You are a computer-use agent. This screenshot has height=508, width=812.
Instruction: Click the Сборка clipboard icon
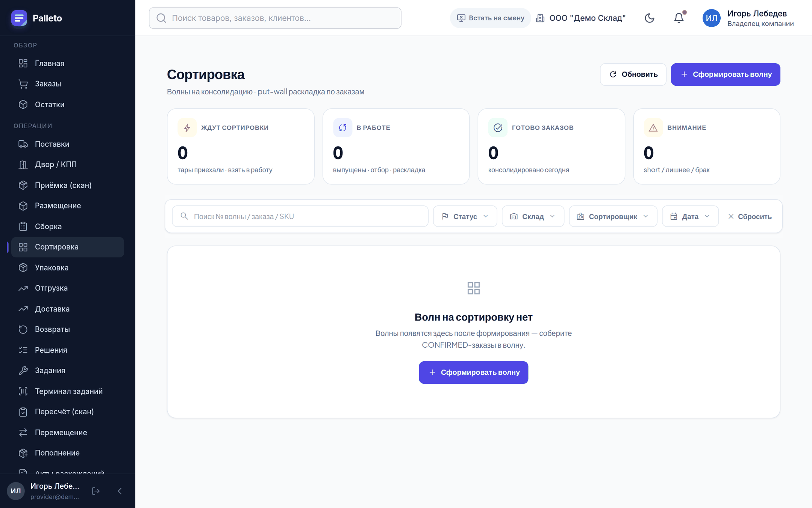coord(23,227)
